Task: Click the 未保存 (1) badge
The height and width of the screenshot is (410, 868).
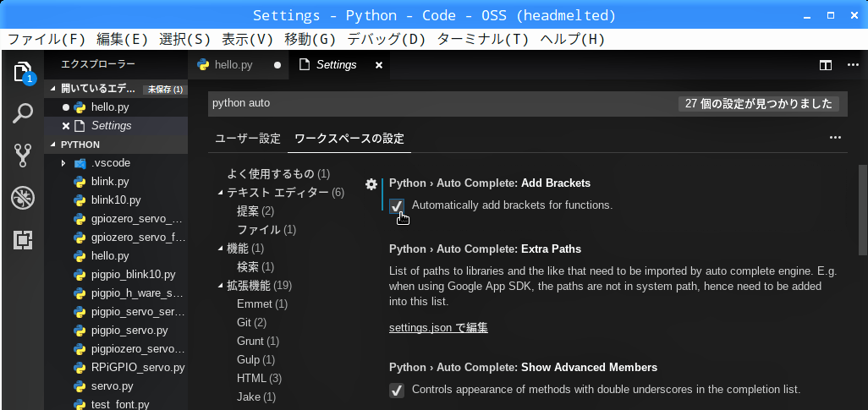Action: click(165, 90)
